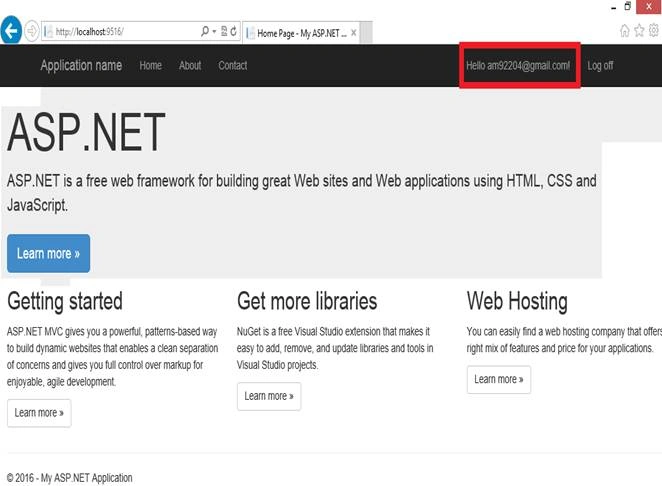The image size is (662, 486).
Task: Open a new tab with the blank tab button
Action: point(366,33)
